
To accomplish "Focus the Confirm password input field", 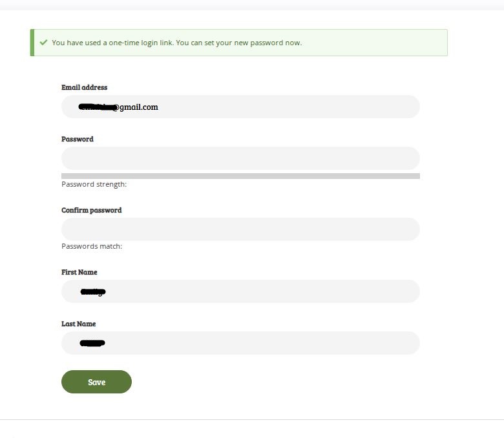I will coord(240,229).
